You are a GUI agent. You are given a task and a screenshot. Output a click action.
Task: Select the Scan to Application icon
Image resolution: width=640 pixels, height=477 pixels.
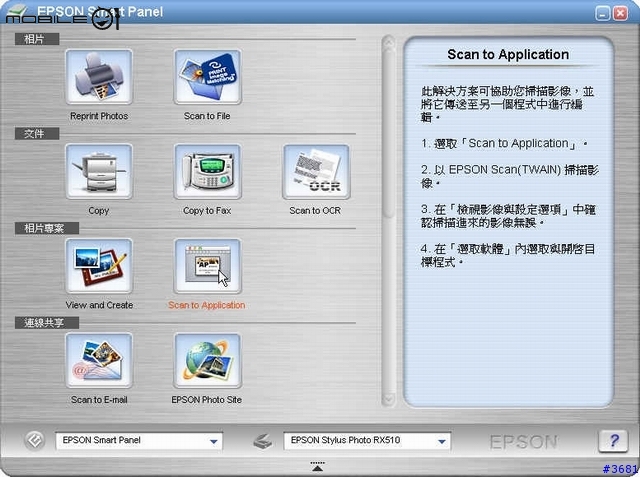[207, 266]
